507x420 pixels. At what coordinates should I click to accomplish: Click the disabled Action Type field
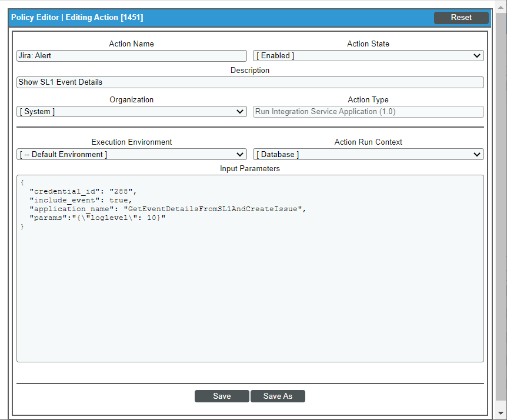pyautogui.click(x=368, y=112)
